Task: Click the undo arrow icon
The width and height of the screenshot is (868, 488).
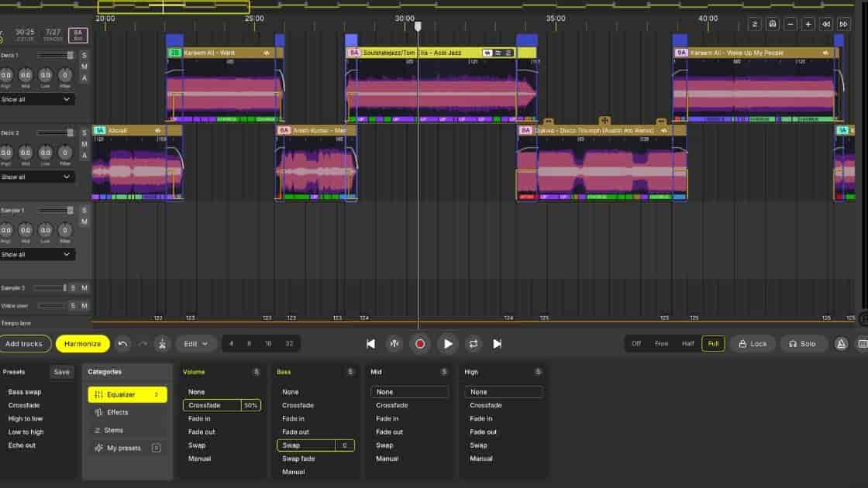Action: pos(122,343)
